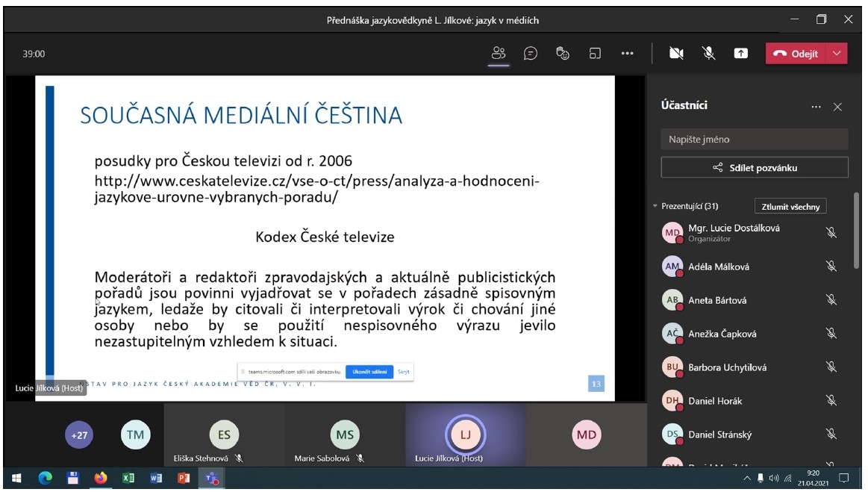Select participant Anežka Čapková
The height and width of the screenshot is (492, 868).
[x=752, y=334]
